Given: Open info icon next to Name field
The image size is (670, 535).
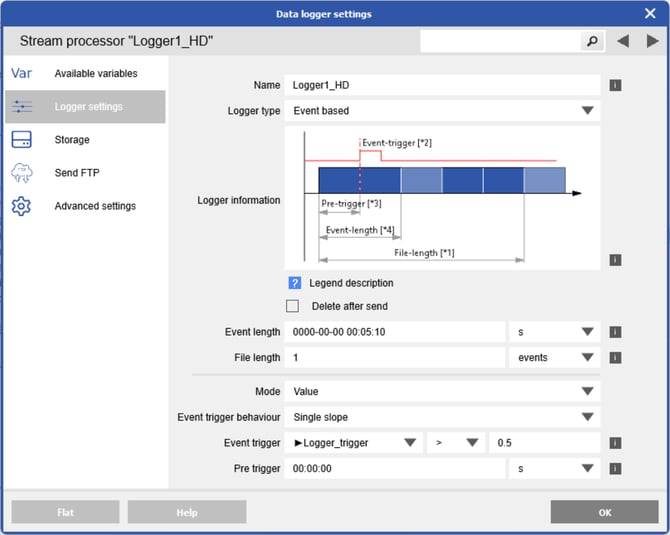Looking at the screenshot, I should click(x=615, y=85).
